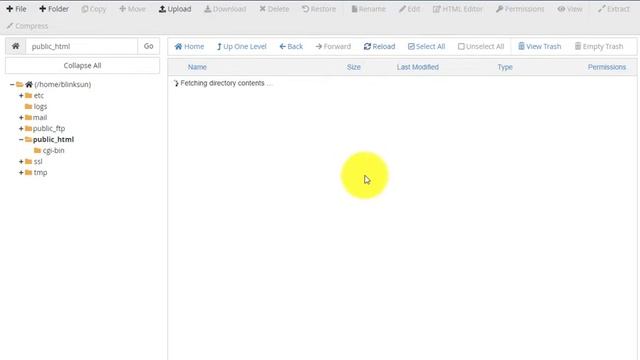Select the cgi-bin folder in tree
Viewport: 640px width, 360px height.
pyautogui.click(x=53, y=151)
